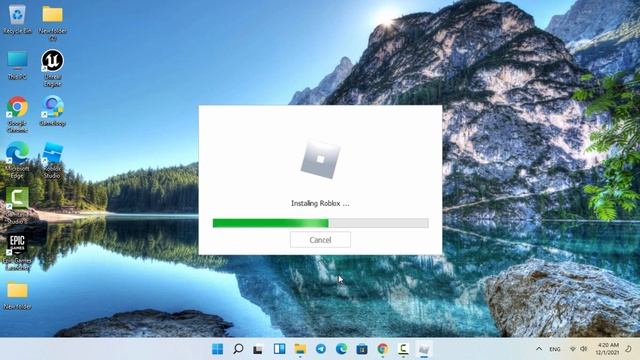Open Google Chrome from taskbar
640x360 pixels.
pyautogui.click(x=382, y=349)
